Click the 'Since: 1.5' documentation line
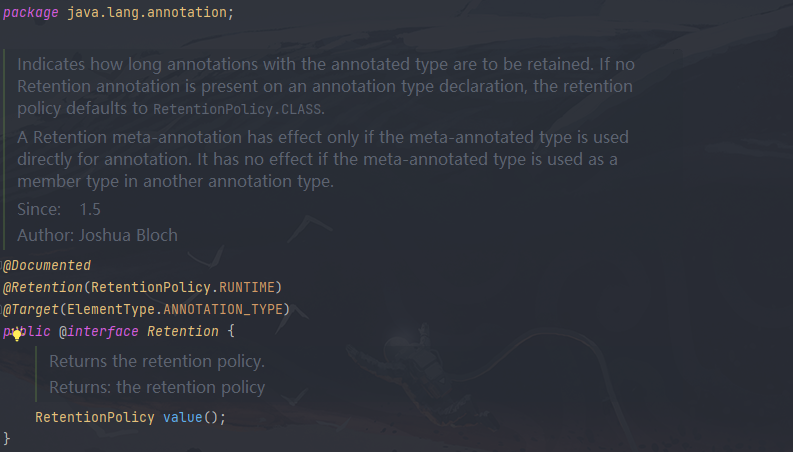The image size is (793, 452). tap(59, 209)
